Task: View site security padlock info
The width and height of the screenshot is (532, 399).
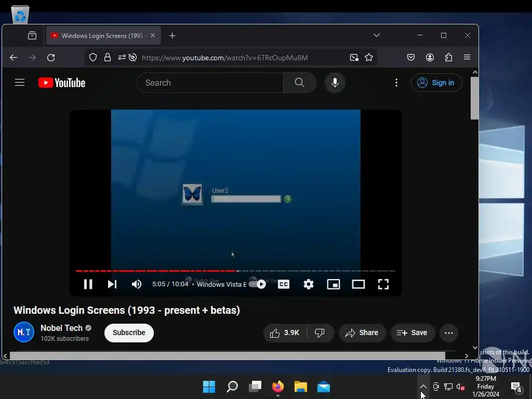Action: pos(108,57)
